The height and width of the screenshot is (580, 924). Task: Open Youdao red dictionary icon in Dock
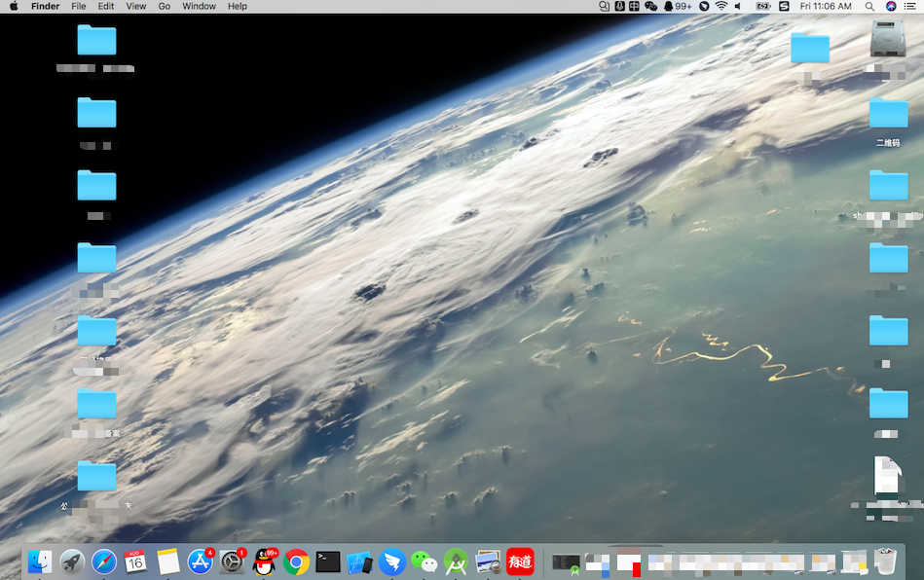tap(520, 562)
